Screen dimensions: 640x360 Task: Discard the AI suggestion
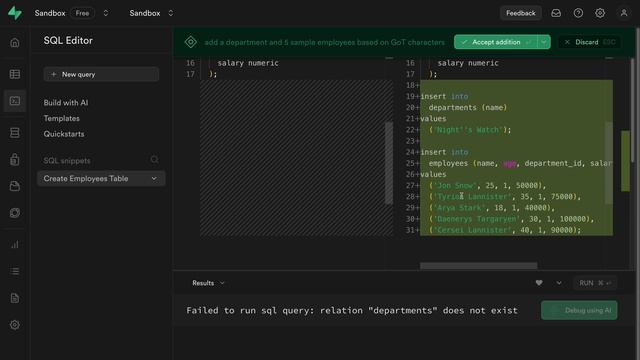pos(589,42)
